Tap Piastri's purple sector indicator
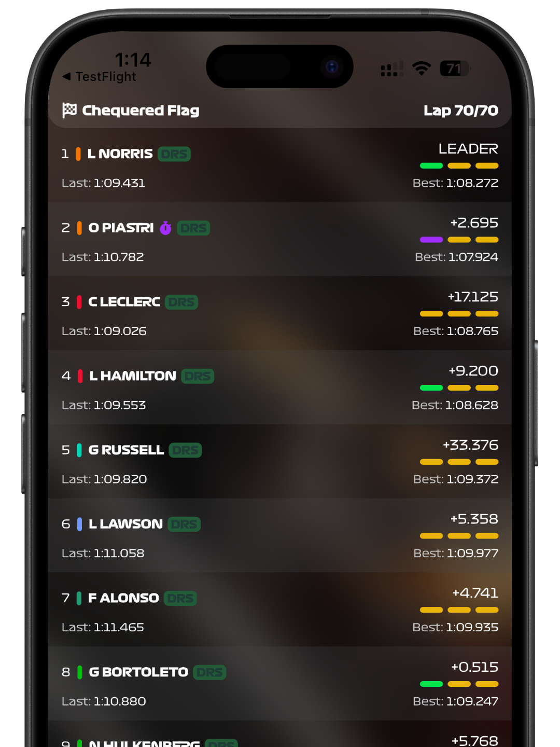Viewport: 560px width, 747px height. (x=431, y=240)
